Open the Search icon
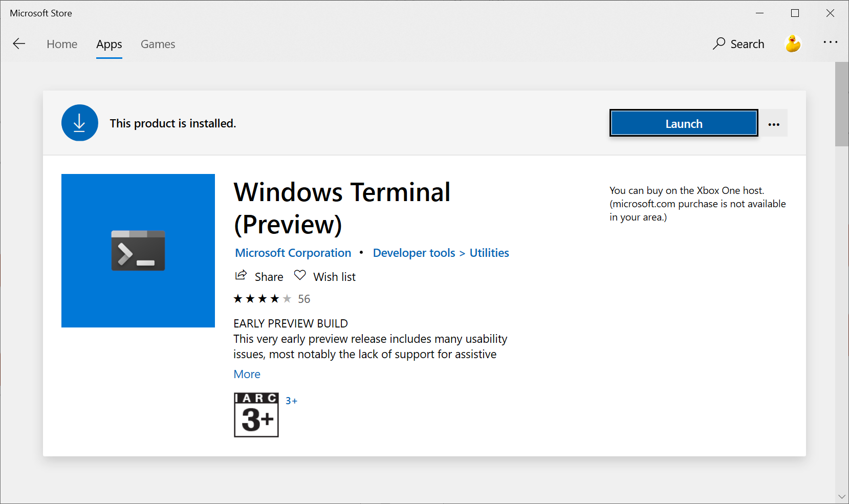The width and height of the screenshot is (849, 504). 738,44
